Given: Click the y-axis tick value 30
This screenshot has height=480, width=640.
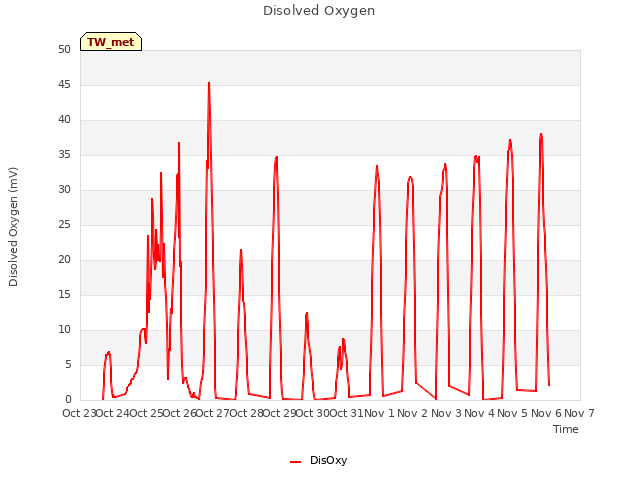Looking at the screenshot, I should pos(64,190).
